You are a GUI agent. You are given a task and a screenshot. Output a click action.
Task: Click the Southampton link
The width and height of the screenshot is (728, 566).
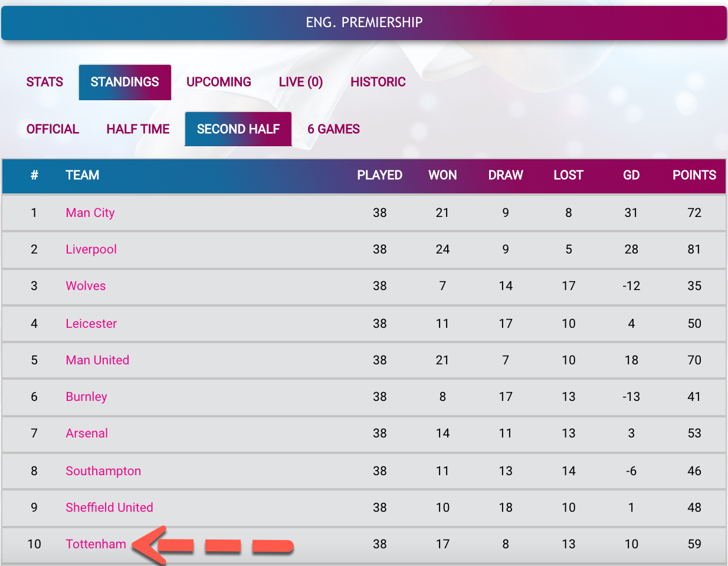tap(103, 471)
